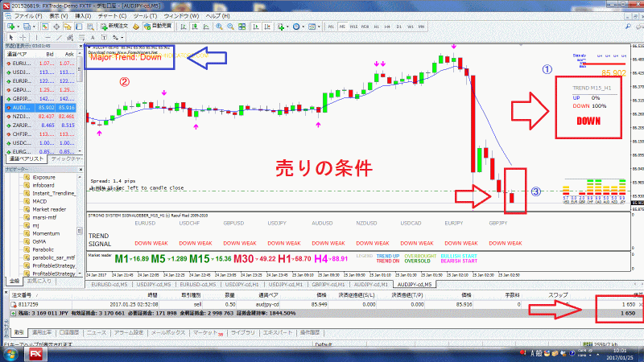Viewport: 644px width, 362px height.
Task: Select the text tool (A)
Action: pyautogui.click(x=93, y=37)
